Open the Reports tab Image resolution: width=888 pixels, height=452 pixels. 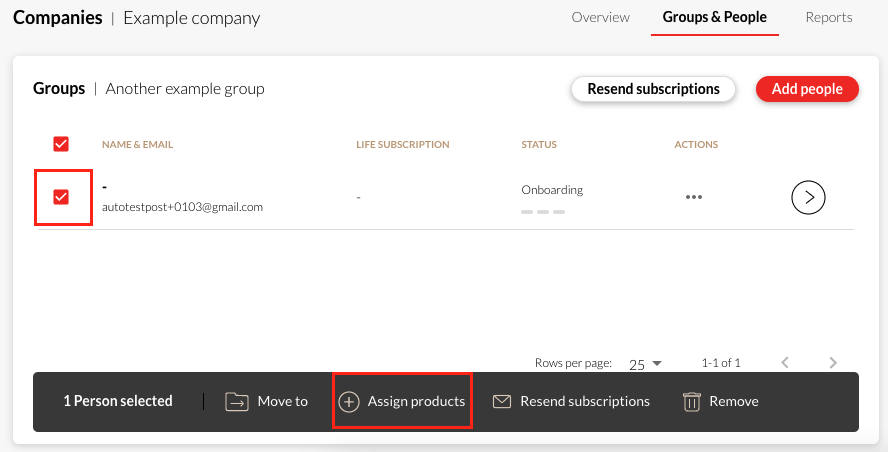pyautogui.click(x=828, y=17)
